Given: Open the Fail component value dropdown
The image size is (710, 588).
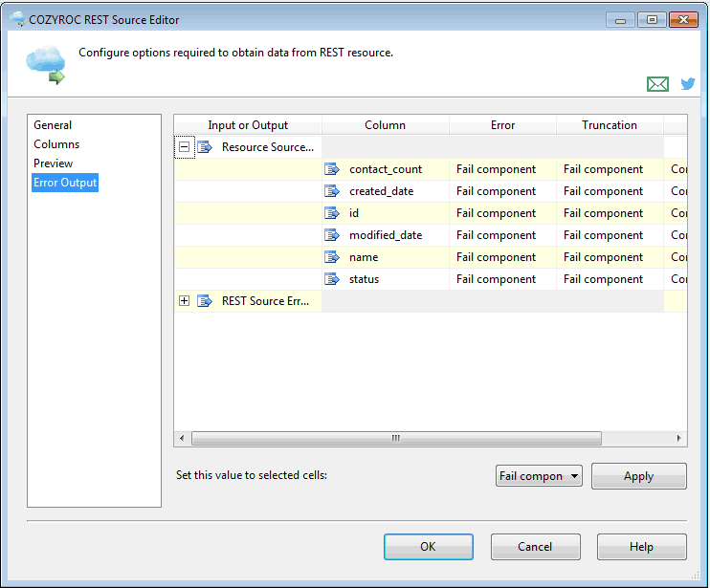Looking at the screenshot, I should 539,476.
